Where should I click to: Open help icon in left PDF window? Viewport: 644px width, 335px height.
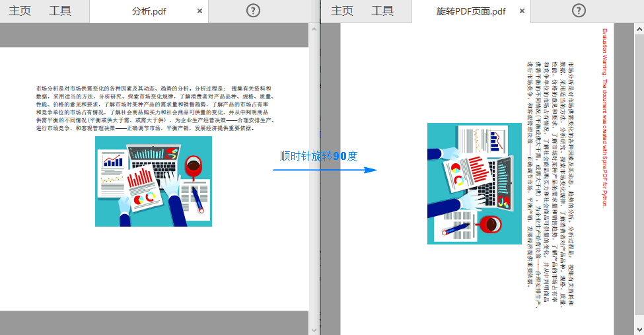tap(253, 11)
